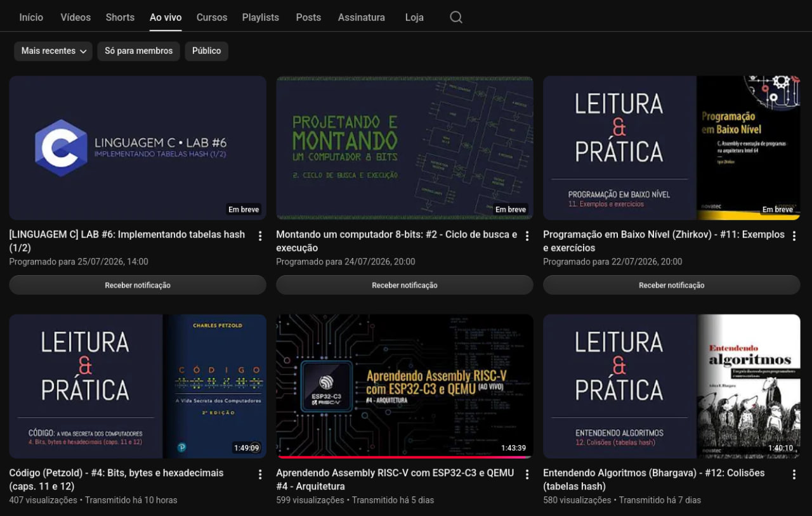Filter by Só para membros
Image resolution: width=812 pixels, height=516 pixels.
(x=138, y=51)
